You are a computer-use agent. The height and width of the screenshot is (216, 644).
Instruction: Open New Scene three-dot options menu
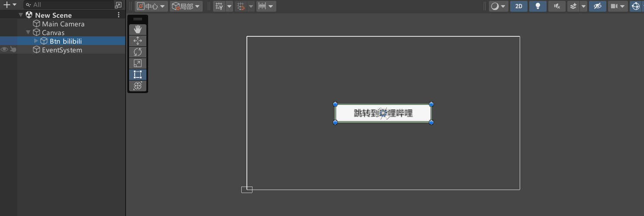(119, 15)
